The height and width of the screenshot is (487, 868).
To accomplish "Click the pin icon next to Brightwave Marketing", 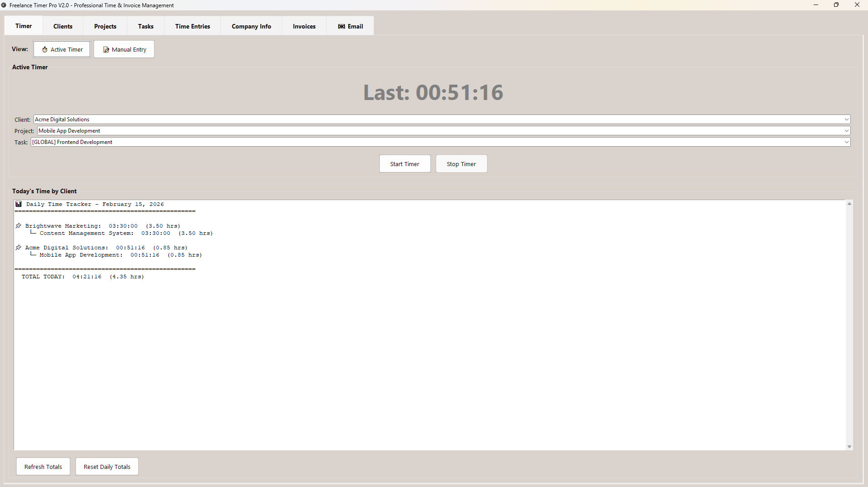I will 19,225.
